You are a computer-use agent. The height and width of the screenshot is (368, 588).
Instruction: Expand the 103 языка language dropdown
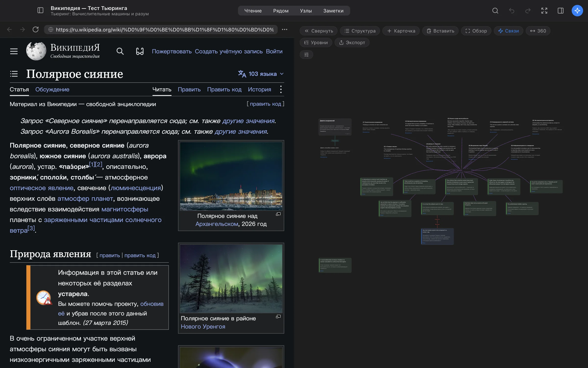261,74
